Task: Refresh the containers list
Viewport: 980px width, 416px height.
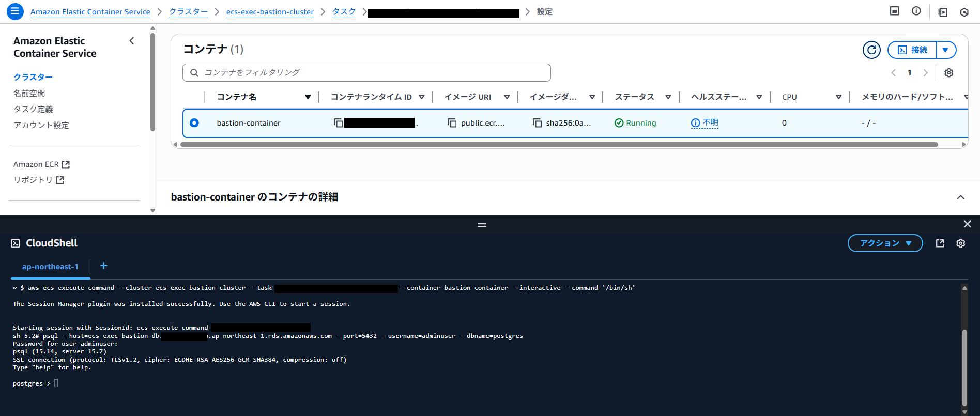Action: pyautogui.click(x=871, y=50)
